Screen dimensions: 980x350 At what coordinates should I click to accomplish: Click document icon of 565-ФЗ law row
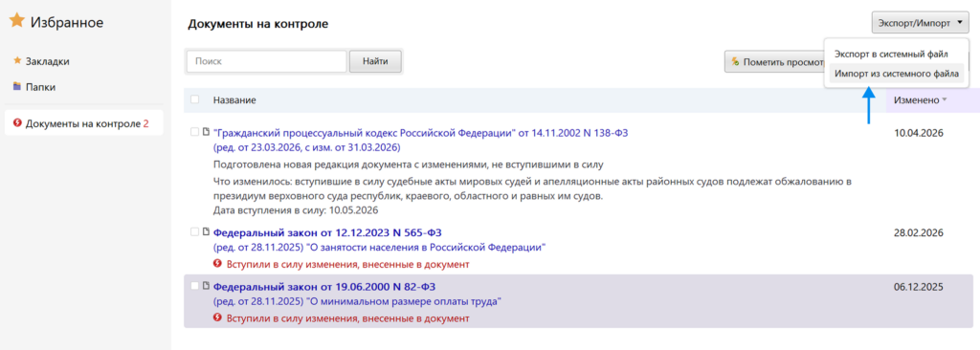point(207,231)
